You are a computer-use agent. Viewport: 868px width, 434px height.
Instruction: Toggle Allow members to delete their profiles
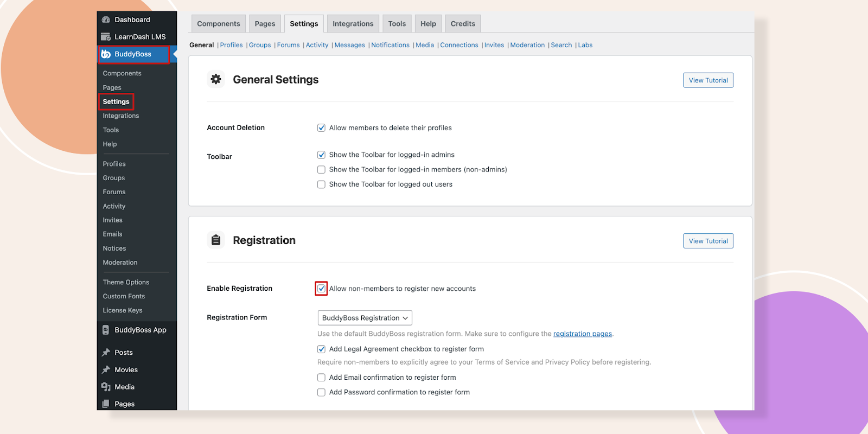[x=321, y=128]
